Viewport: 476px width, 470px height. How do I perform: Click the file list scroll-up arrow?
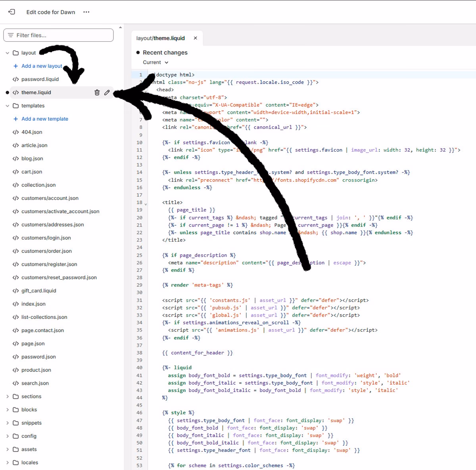[x=120, y=28]
